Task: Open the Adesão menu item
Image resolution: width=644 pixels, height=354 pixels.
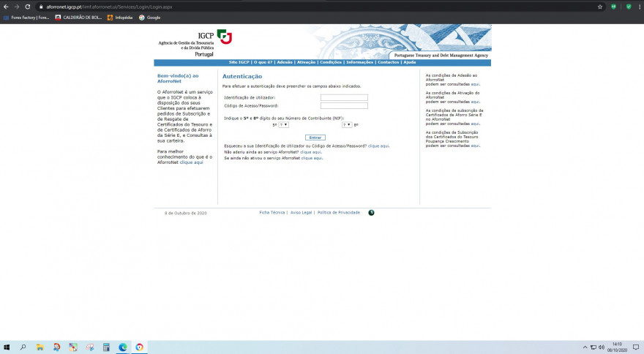Action: click(x=285, y=62)
